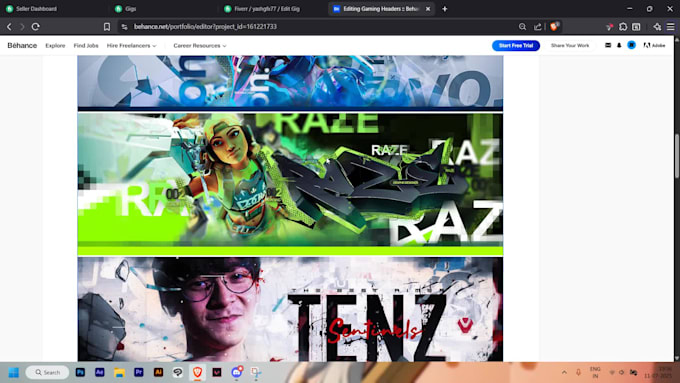Viewport: 680px width, 383px height.
Task: Reload the Behance page
Action: pyautogui.click(x=36, y=27)
